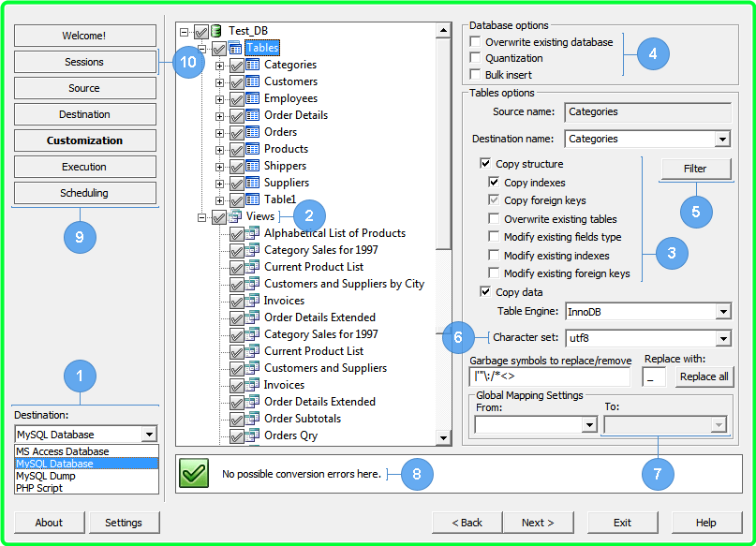Expand the Customers table node

point(220,81)
